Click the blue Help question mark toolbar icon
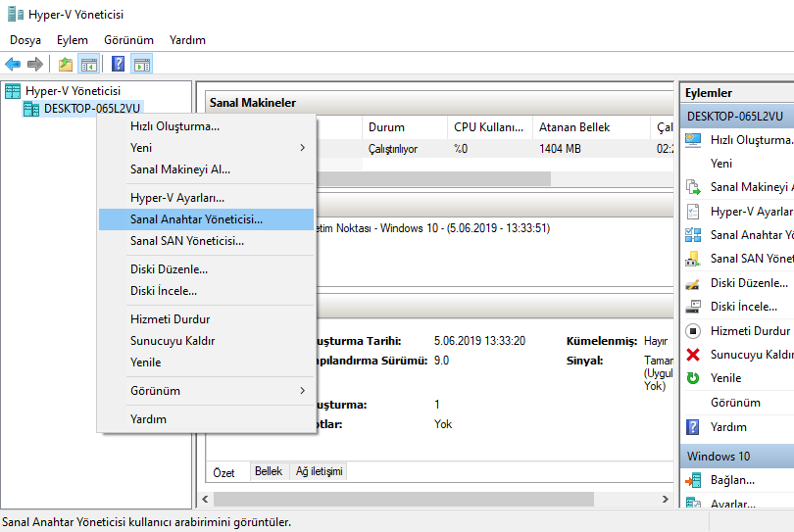This screenshot has height=532, width=794. (118, 65)
